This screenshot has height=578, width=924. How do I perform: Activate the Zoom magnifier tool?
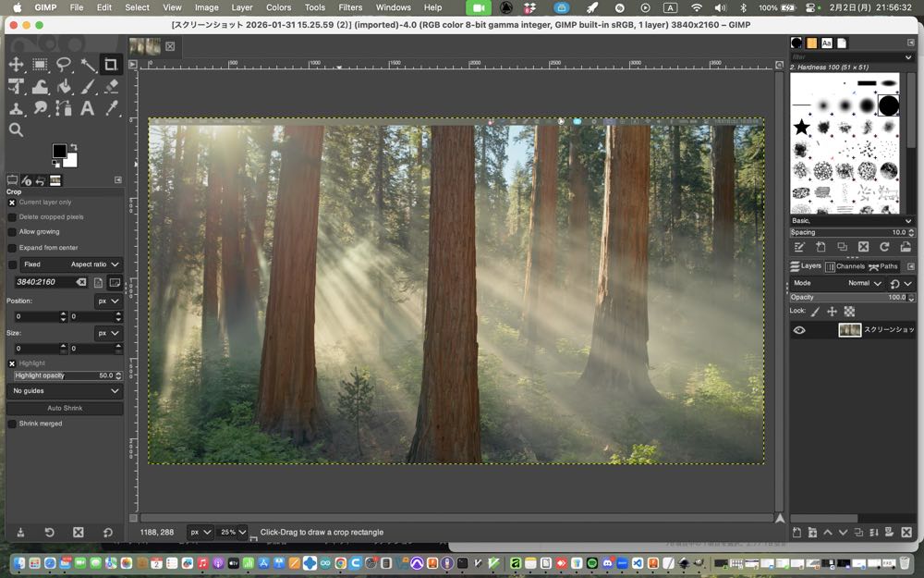16,130
